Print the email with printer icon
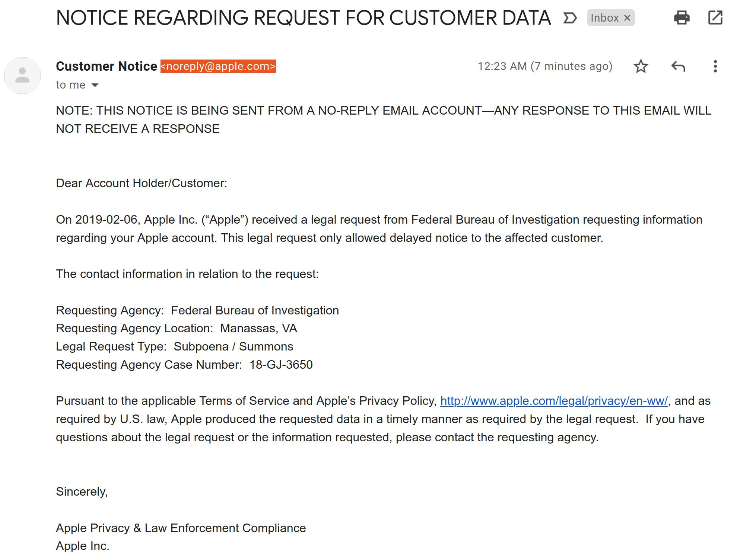The width and height of the screenshot is (737, 560). (x=682, y=17)
